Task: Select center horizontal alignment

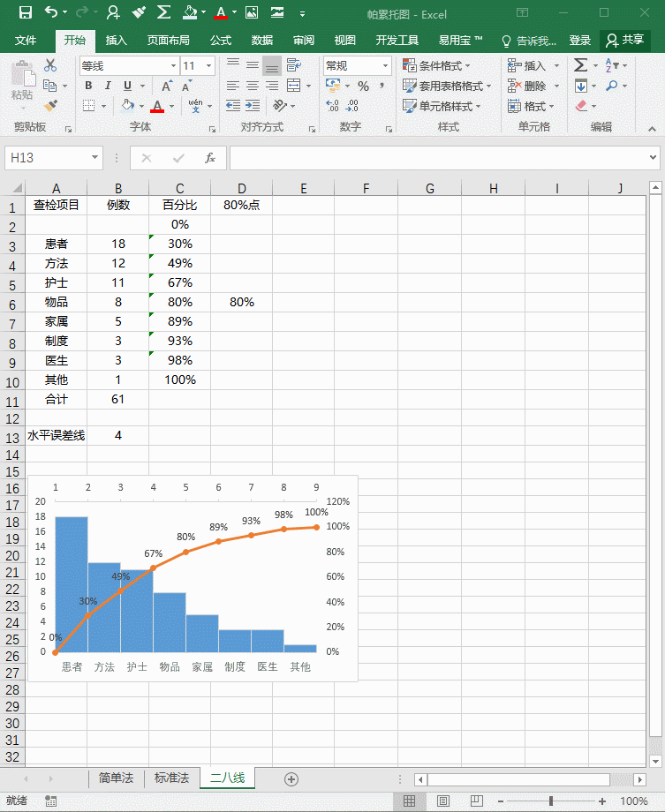Action: pos(253,86)
